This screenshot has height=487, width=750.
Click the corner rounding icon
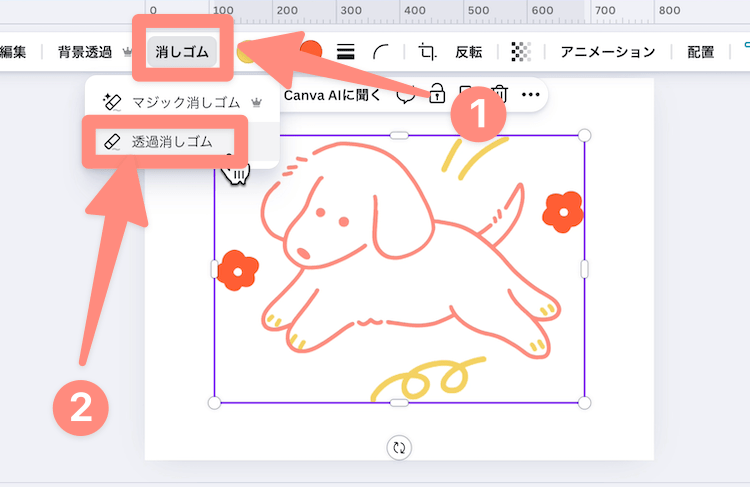point(380,52)
